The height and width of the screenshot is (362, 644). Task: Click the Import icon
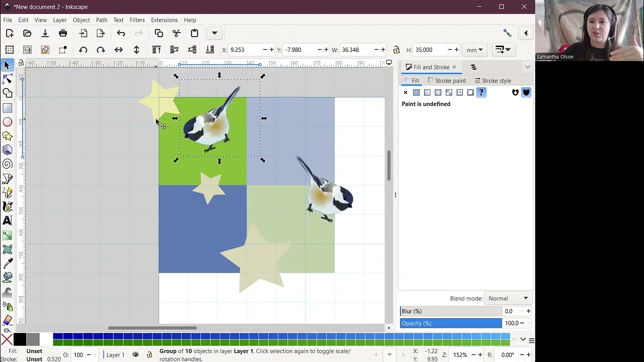83,33
